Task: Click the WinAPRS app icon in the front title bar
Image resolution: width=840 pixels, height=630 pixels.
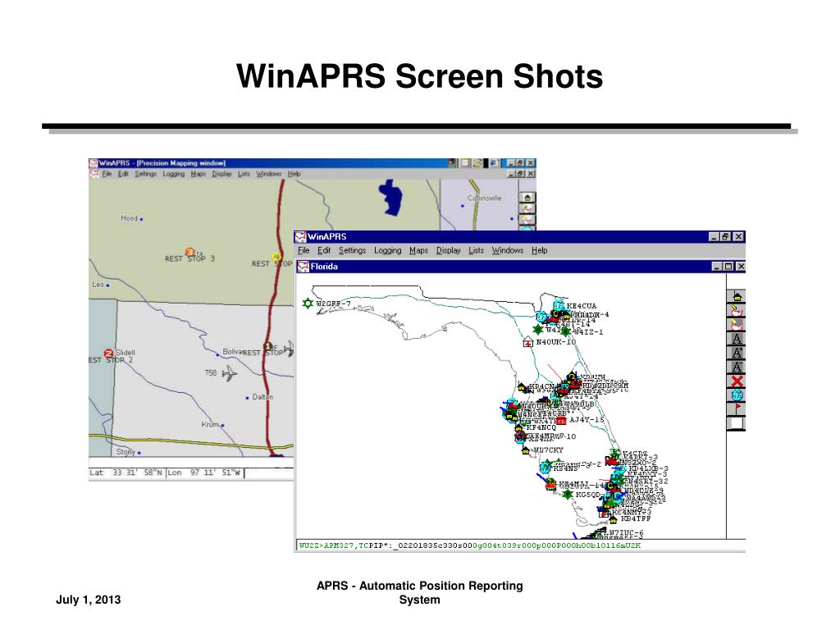Action: 300,236
